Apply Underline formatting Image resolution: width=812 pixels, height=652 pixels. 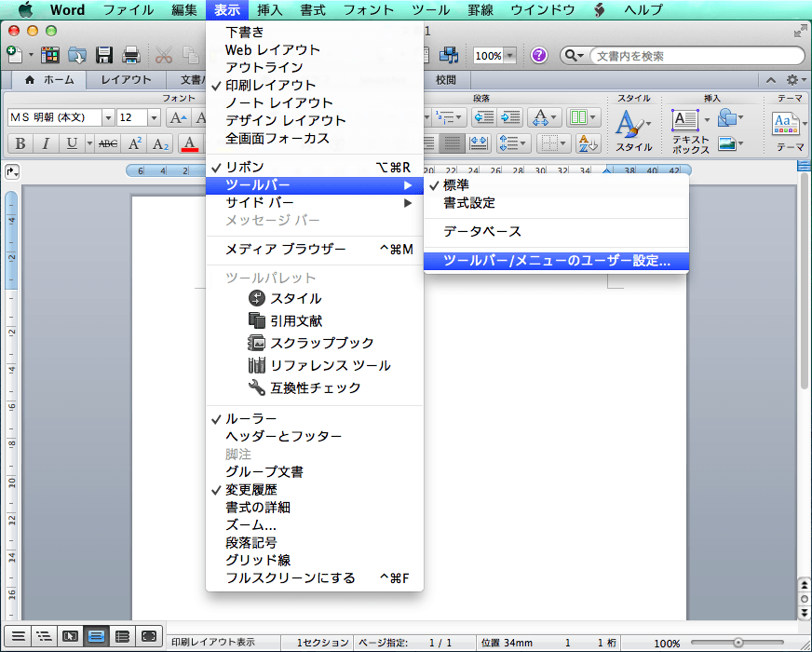[x=72, y=143]
